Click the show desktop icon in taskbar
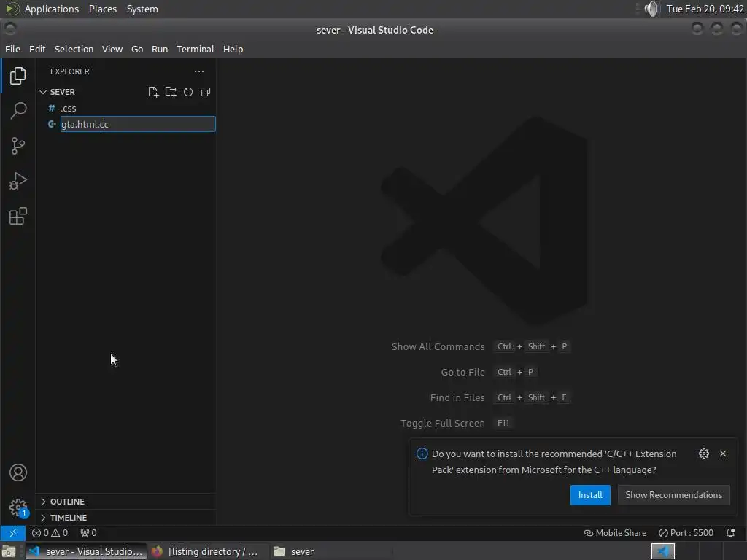 point(9,551)
